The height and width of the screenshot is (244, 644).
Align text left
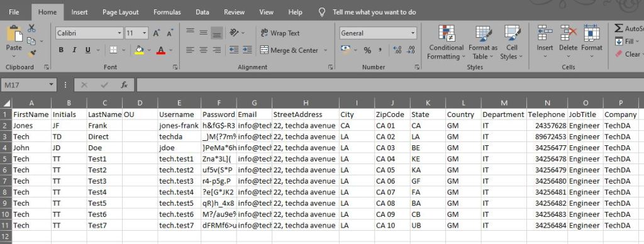tap(190, 50)
